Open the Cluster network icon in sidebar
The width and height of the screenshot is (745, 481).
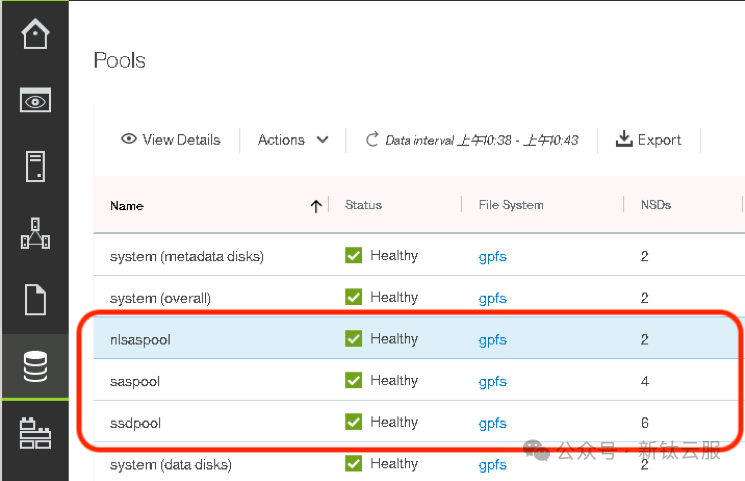pos(35,233)
